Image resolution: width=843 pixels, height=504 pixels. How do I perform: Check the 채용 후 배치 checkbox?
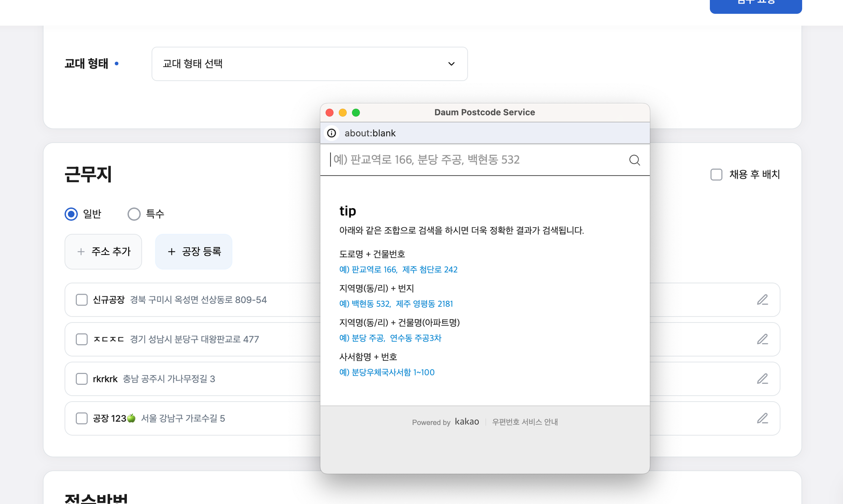716,174
